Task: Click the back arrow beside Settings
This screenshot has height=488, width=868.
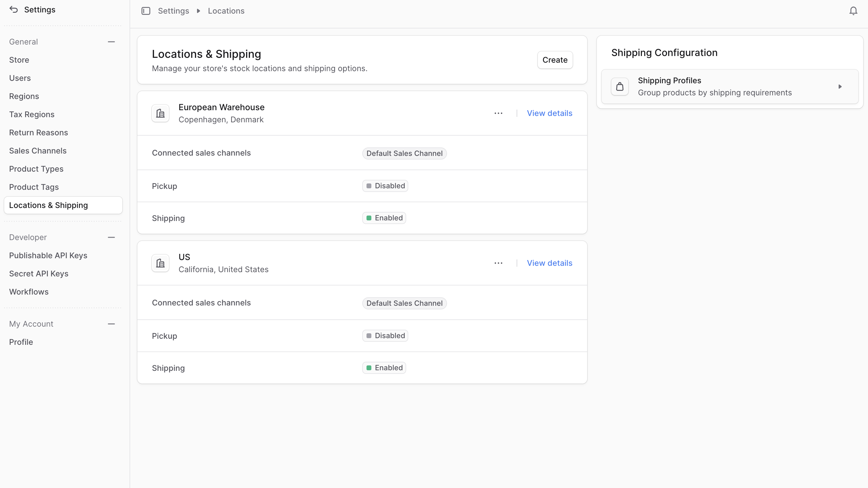Action: 14,9
